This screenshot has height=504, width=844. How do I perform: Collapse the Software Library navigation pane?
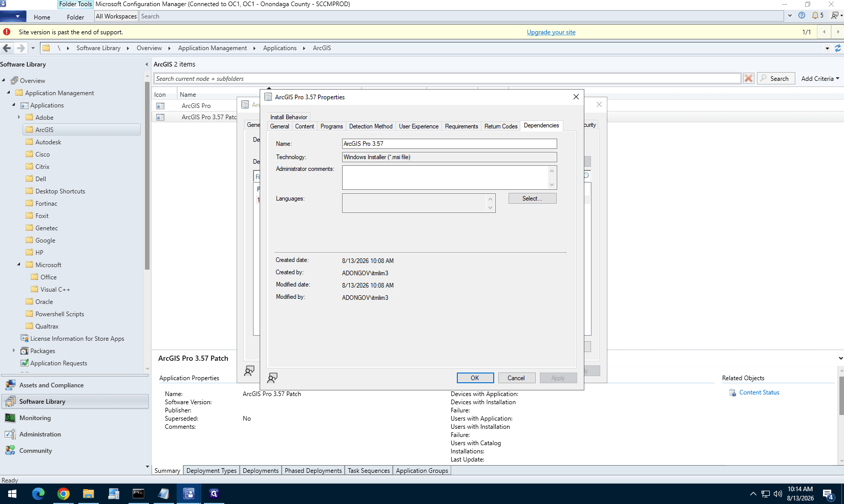tap(147, 64)
